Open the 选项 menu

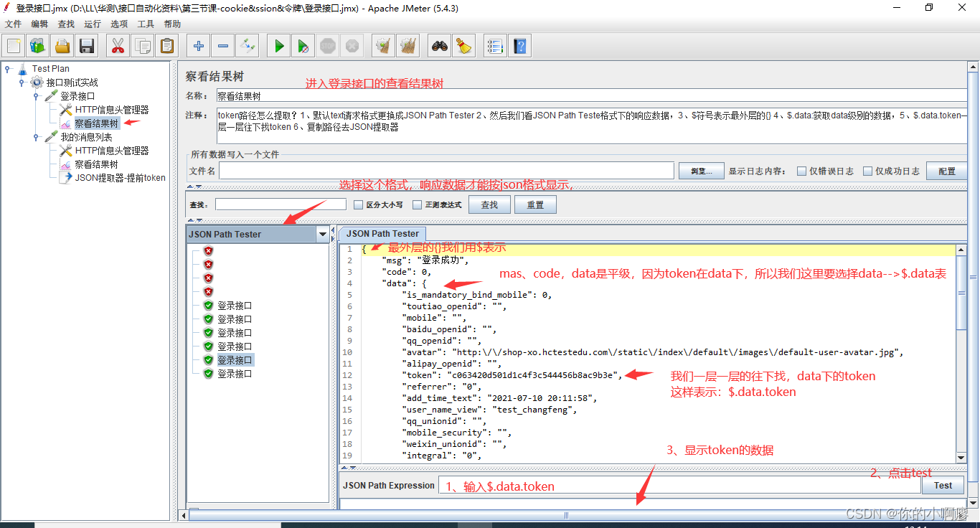tap(119, 24)
